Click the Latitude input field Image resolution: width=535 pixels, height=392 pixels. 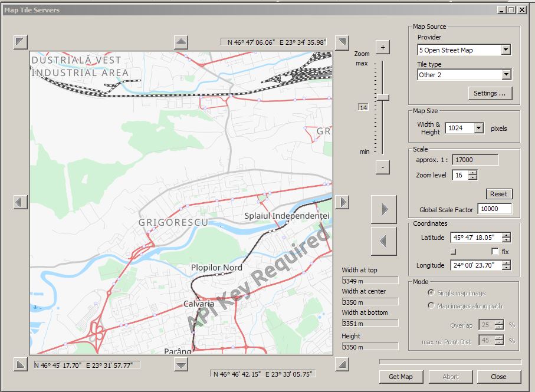(477, 237)
